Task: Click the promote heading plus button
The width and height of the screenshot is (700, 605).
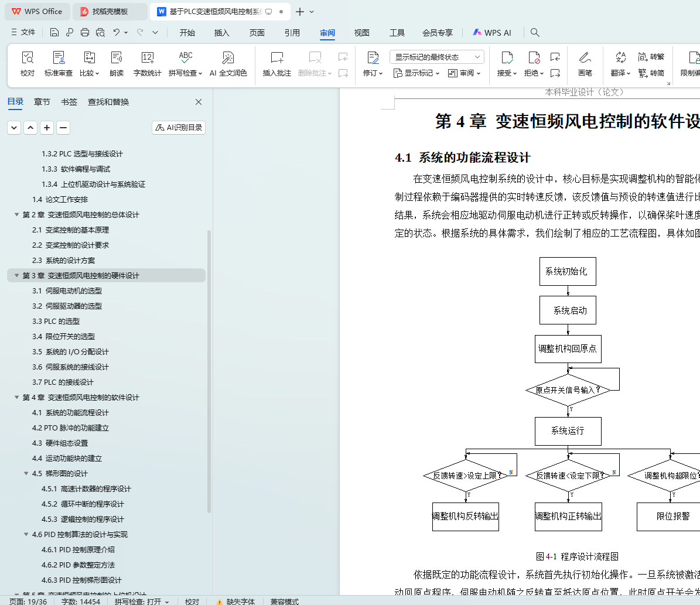Action: (47, 128)
